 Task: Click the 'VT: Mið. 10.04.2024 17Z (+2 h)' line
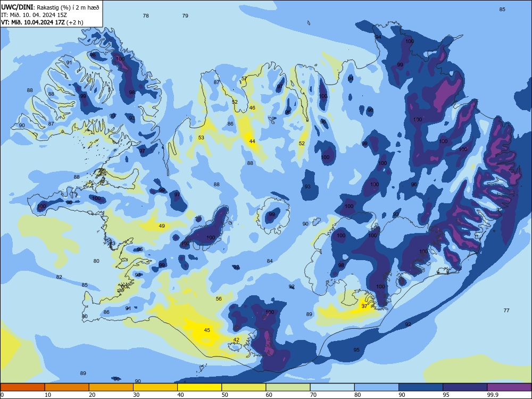pos(42,22)
